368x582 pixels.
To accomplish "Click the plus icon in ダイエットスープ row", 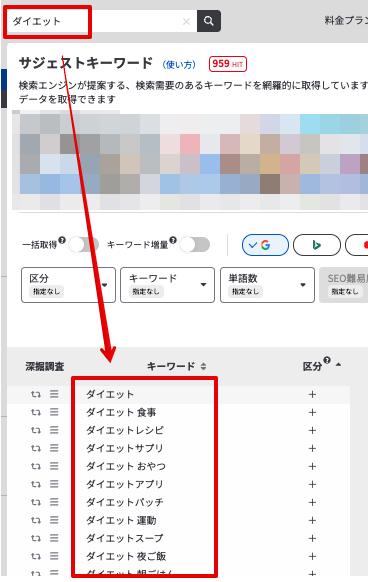I will 312,538.
